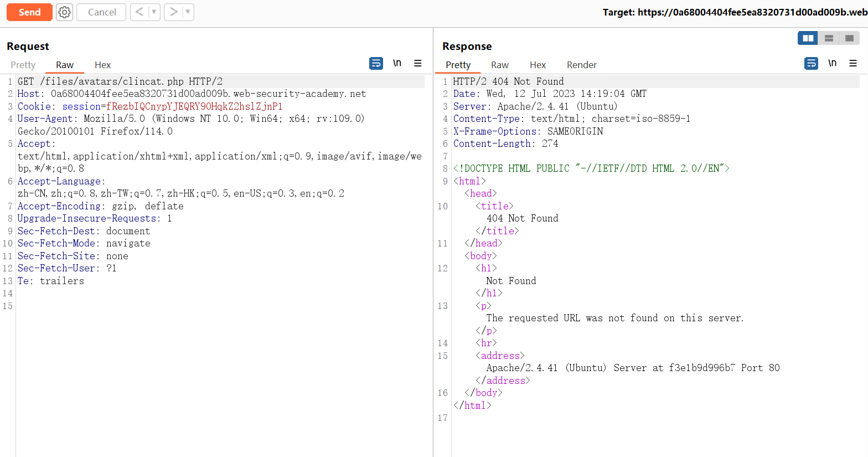Click the Cancel button
This screenshot has width=868, height=457.
(x=101, y=12)
